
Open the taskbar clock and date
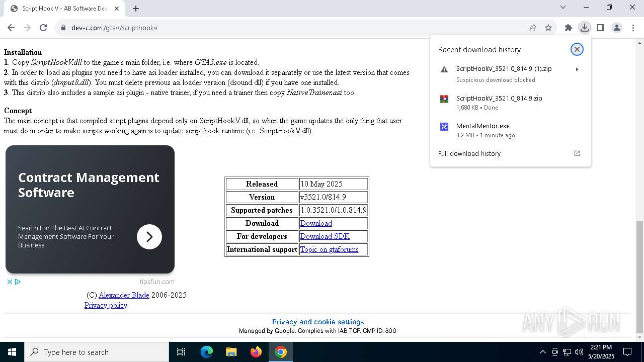pos(601,352)
